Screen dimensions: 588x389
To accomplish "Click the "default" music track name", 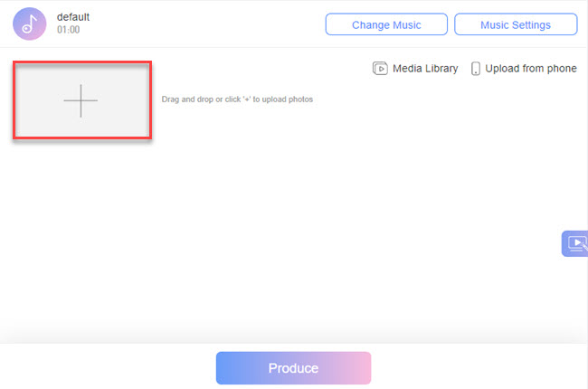I will click(73, 16).
